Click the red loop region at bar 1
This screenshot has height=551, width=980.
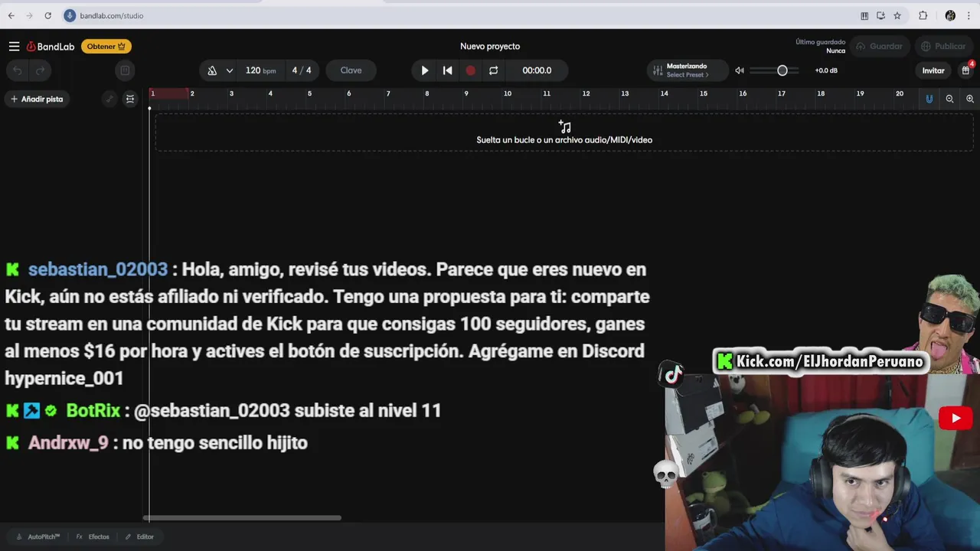tap(169, 93)
